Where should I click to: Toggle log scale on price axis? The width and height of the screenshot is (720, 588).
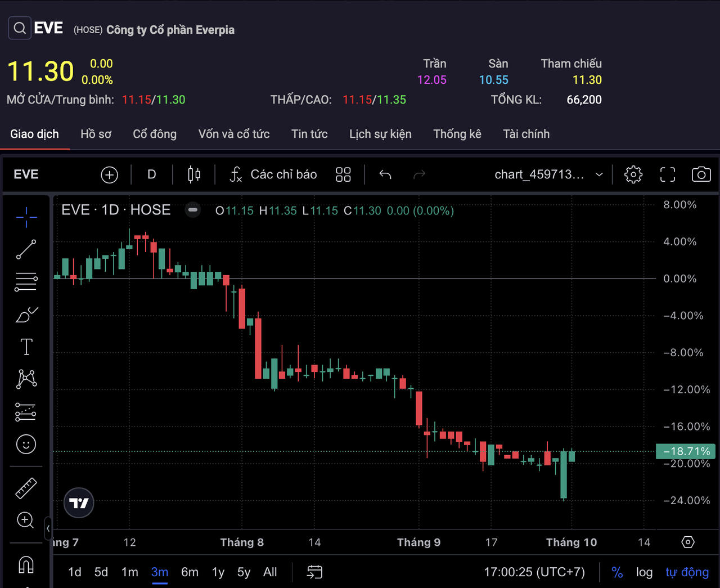[x=644, y=572]
